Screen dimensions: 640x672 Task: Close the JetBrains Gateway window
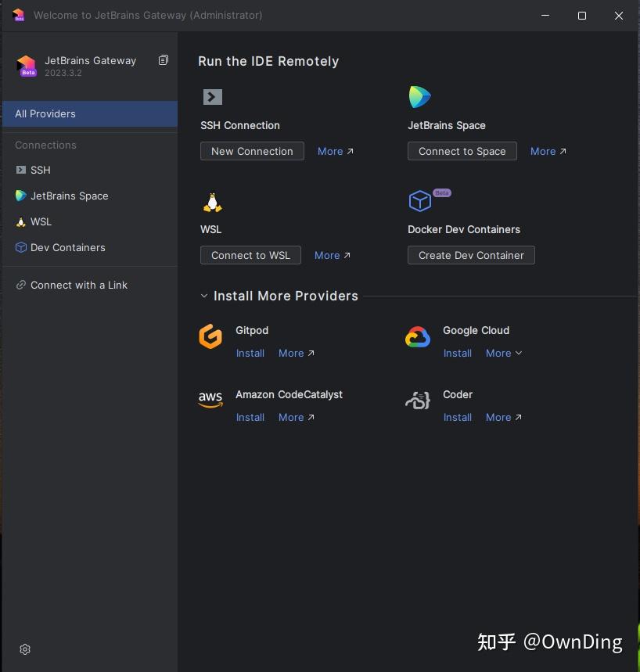click(619, 16)
